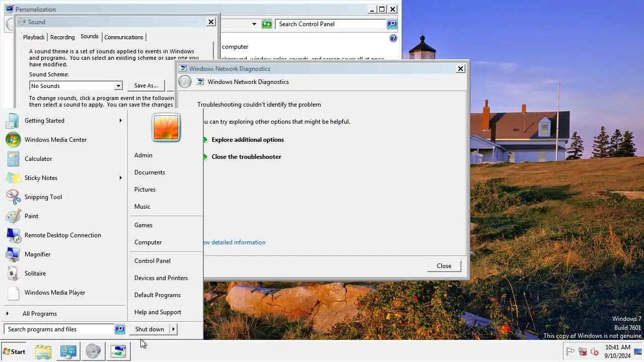Open Paint icon in Start menu
644x362 pixels.
click(13, 216)
